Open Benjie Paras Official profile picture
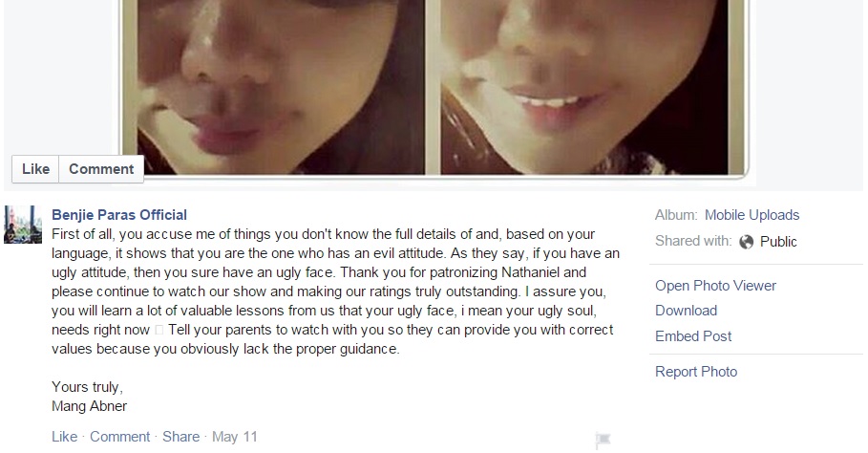Viewport: 868px width, 453px height. point(23,225)
